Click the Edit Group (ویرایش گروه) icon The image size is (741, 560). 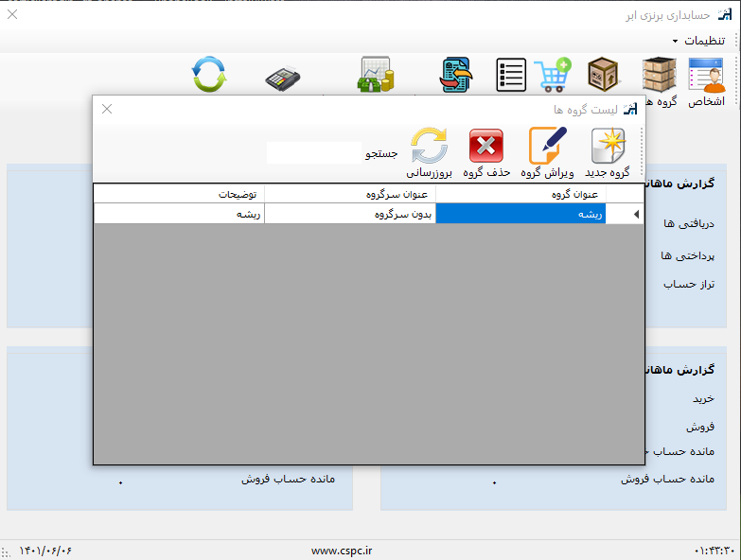(547, 149)
